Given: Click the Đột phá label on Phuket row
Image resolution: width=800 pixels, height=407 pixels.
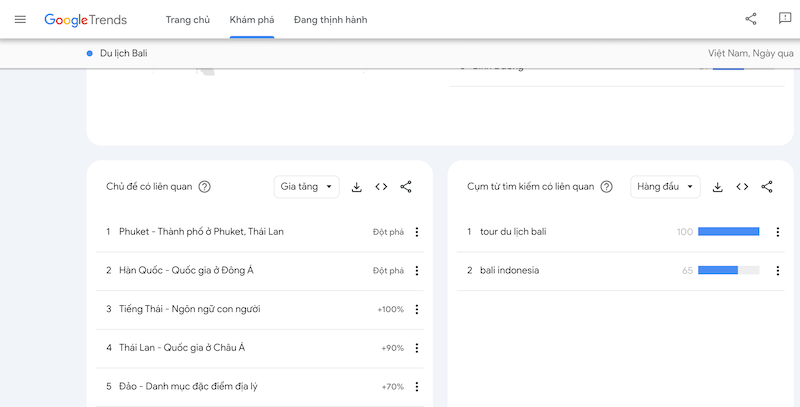Looking at the screenshot, I should (x=388, y=232).
